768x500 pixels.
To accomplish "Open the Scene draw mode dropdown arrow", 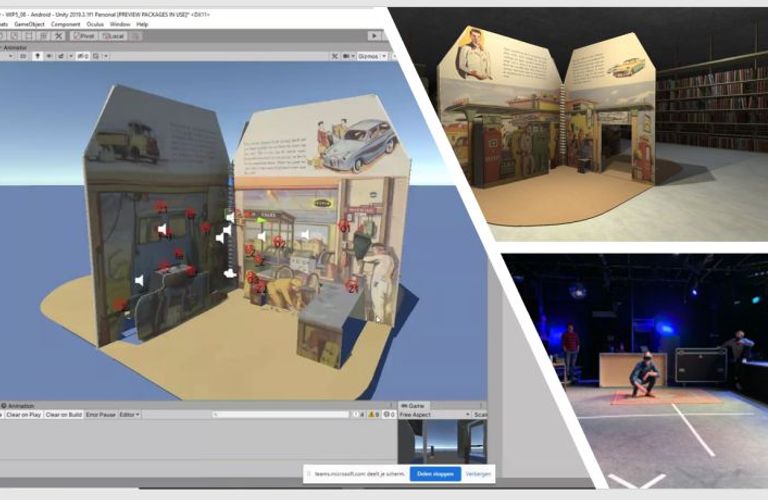I will point(11,56).
